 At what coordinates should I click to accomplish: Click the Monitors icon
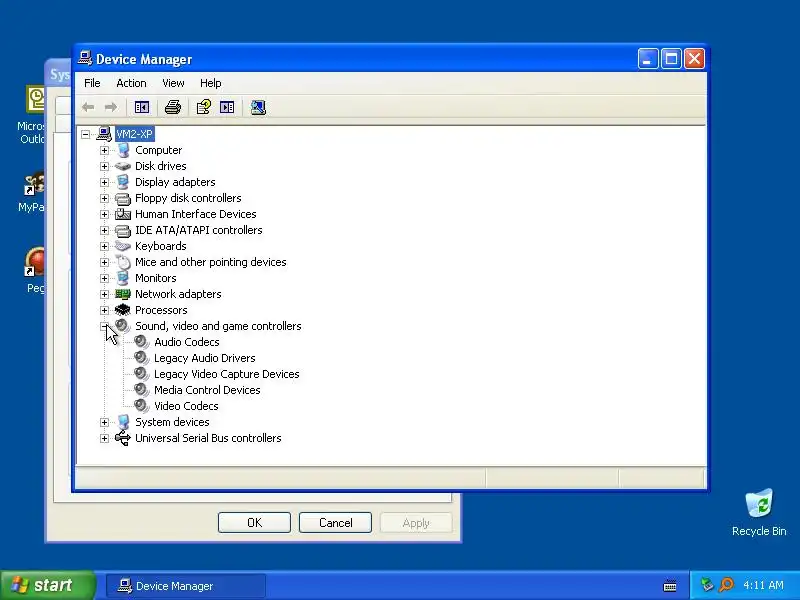pos(123,278)
